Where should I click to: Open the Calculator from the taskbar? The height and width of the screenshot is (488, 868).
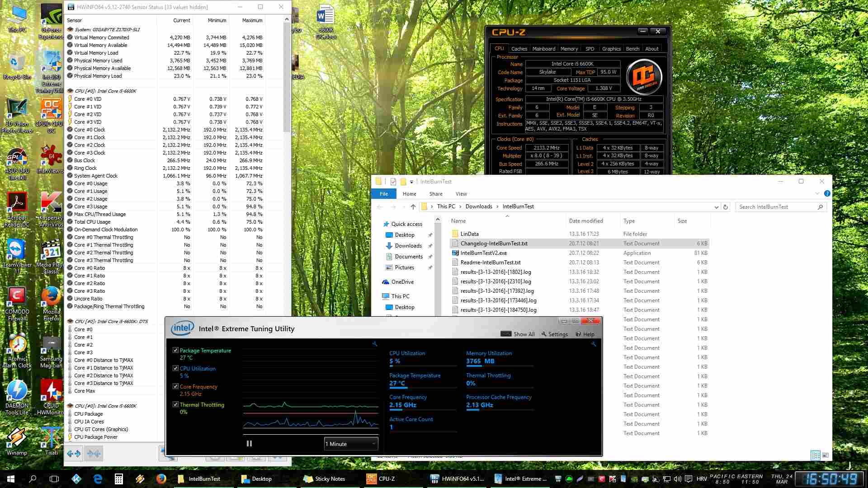click(119, 479)
